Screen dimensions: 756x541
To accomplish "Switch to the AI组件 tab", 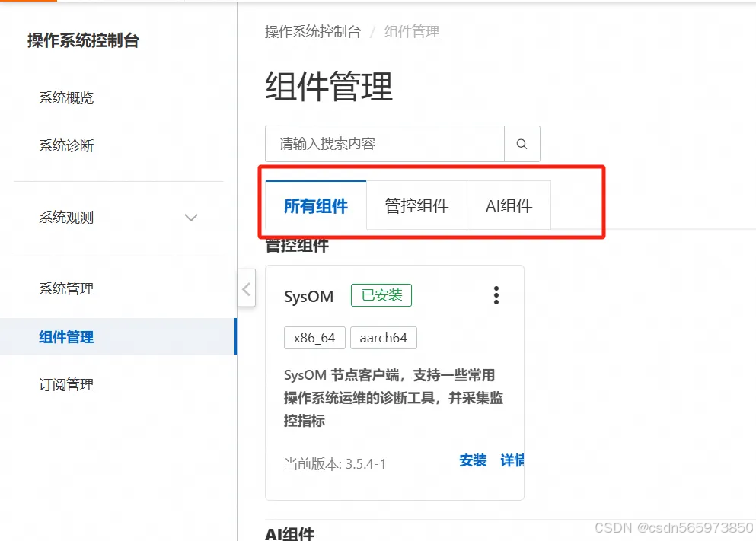I will coord(509,205).
